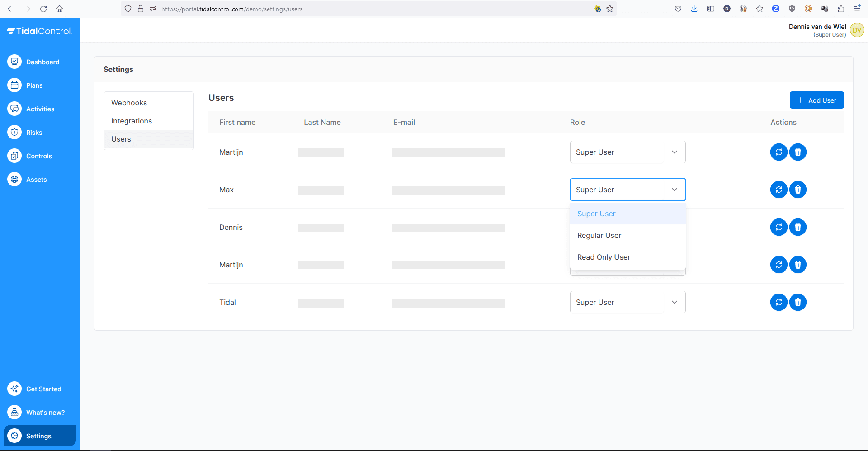This screenshot has width=868, height=451.
Task: Click the Dennis van de Wiel profile avatar
Action: point(857,30)
